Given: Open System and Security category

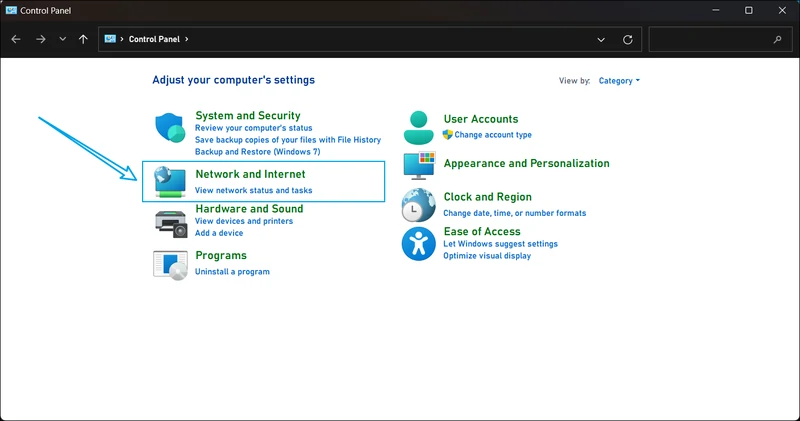Looking at the screenshot, I should pyautogui.click(x=248, y=115).
